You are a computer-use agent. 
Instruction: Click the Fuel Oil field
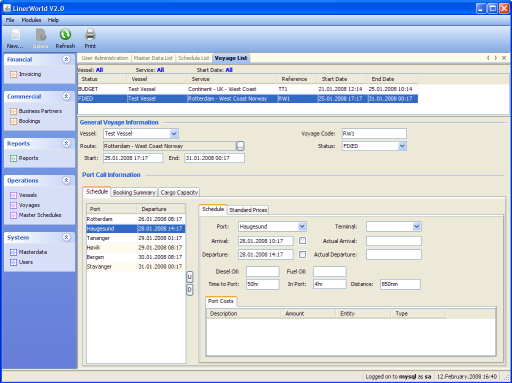pyautogui.click(x=330, y=272)
